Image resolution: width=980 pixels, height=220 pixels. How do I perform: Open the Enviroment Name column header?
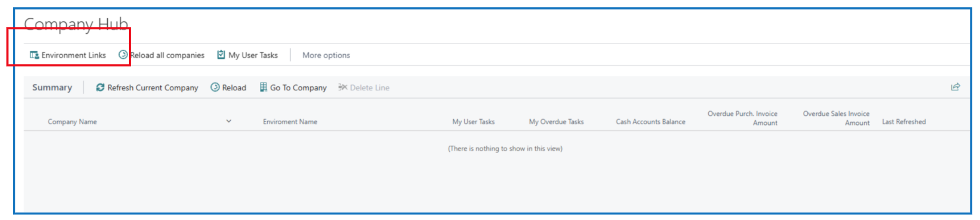[290, 121]
